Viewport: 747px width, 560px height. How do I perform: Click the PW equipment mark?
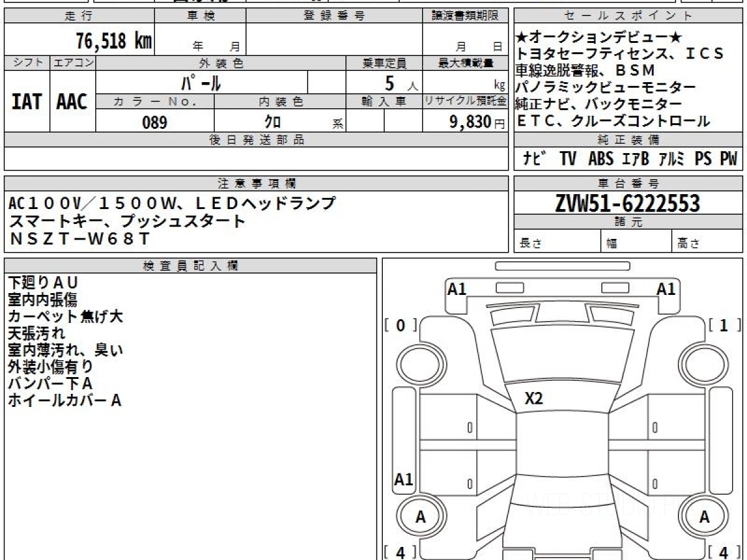[x=728, y=159]
